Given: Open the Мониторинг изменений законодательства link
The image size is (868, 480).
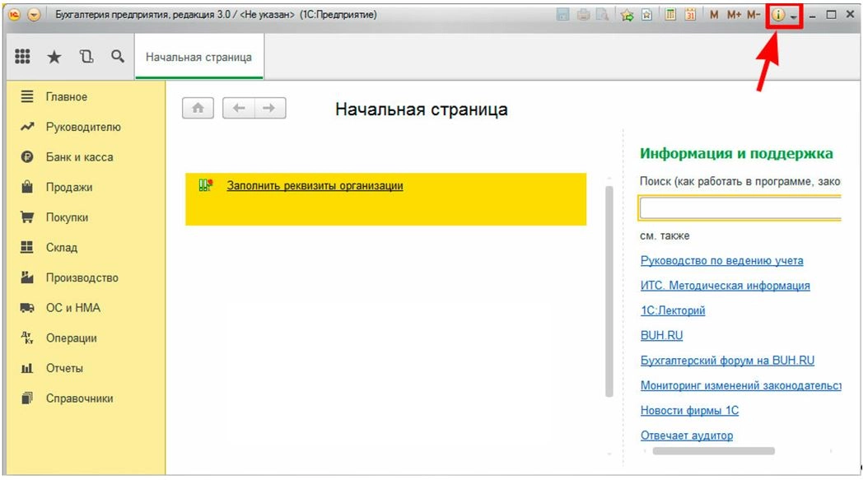Looking at the screenshot, I should pos(740,385).
